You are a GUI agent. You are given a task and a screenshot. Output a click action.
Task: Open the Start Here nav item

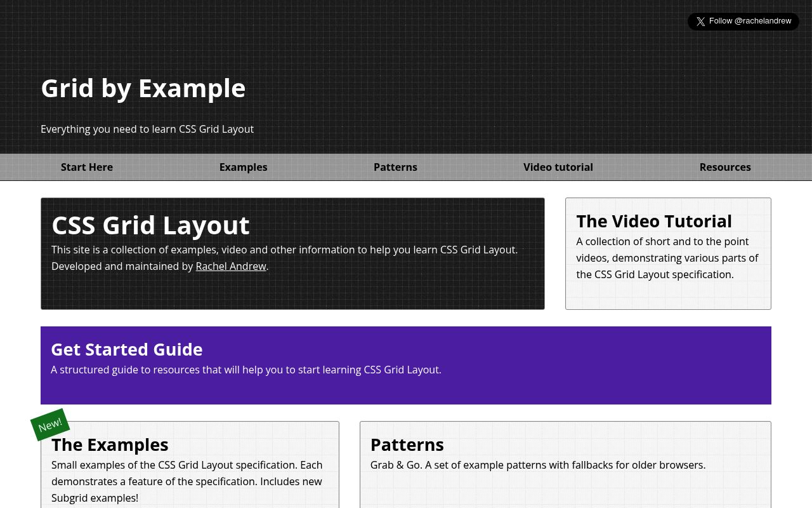tap(87, 167)
